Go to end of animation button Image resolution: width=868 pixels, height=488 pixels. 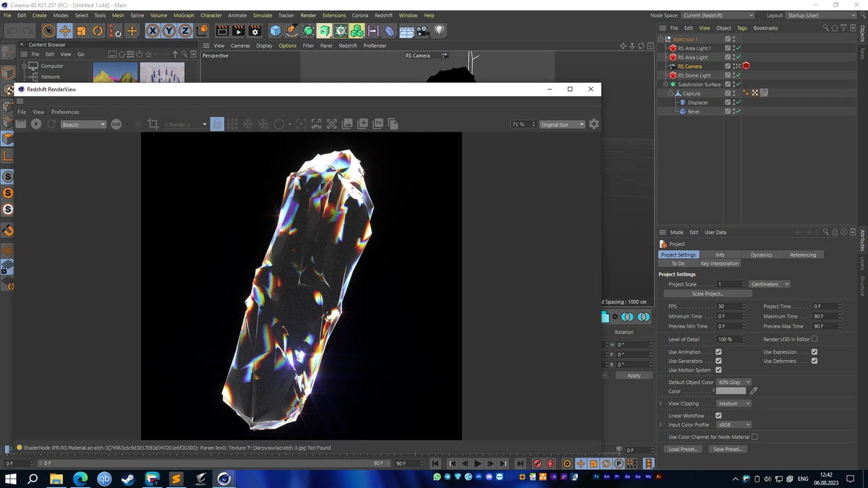520,463
